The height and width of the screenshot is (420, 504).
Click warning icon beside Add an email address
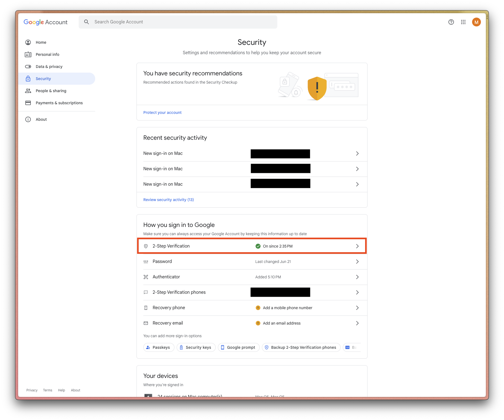point(258,323)
